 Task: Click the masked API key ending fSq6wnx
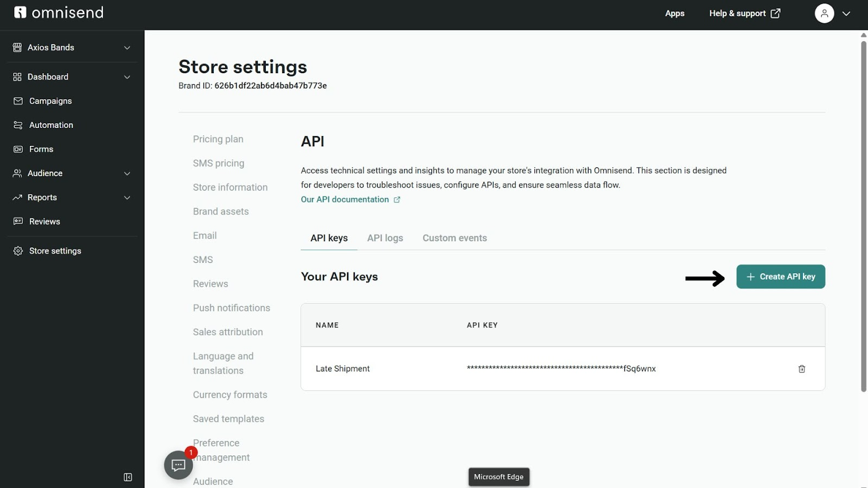[x=561, y=369]
